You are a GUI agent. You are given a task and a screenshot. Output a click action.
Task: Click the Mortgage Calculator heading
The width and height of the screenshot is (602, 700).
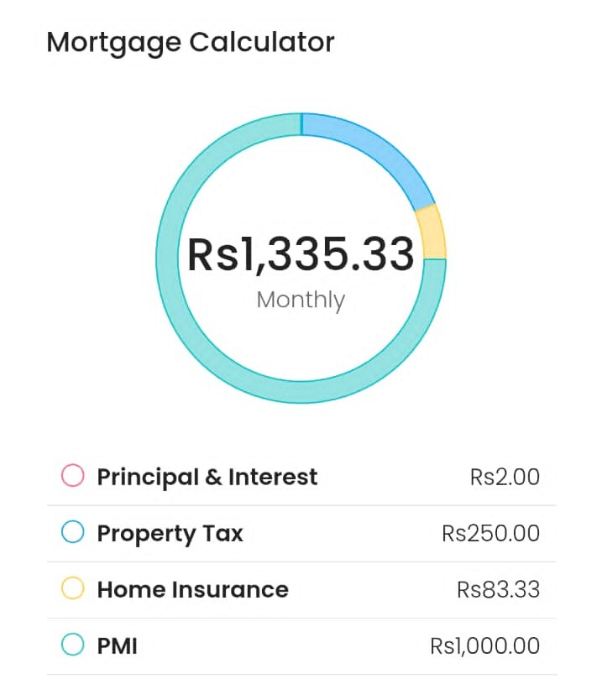click(191, 42)
